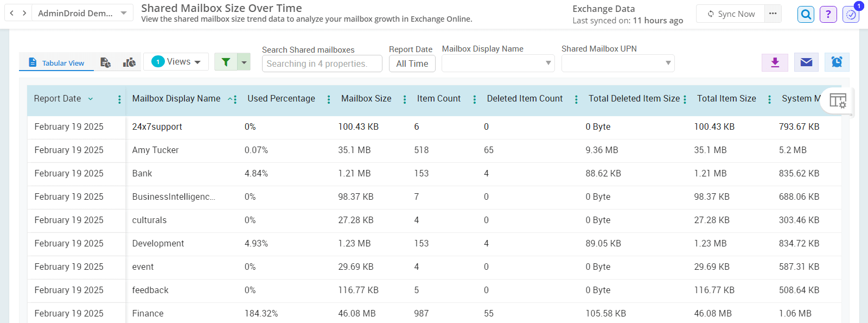Open the purple help question mark icon

click(828, 15)
